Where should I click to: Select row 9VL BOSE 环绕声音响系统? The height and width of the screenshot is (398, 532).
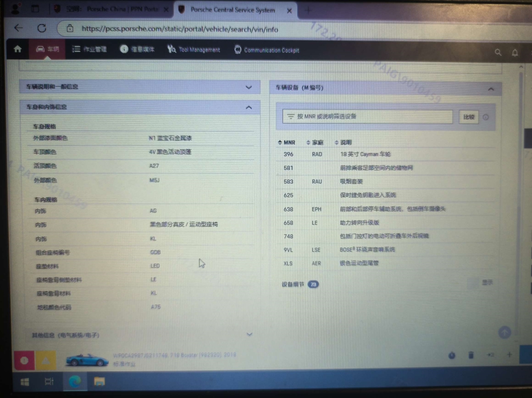(x=387, y=250)
